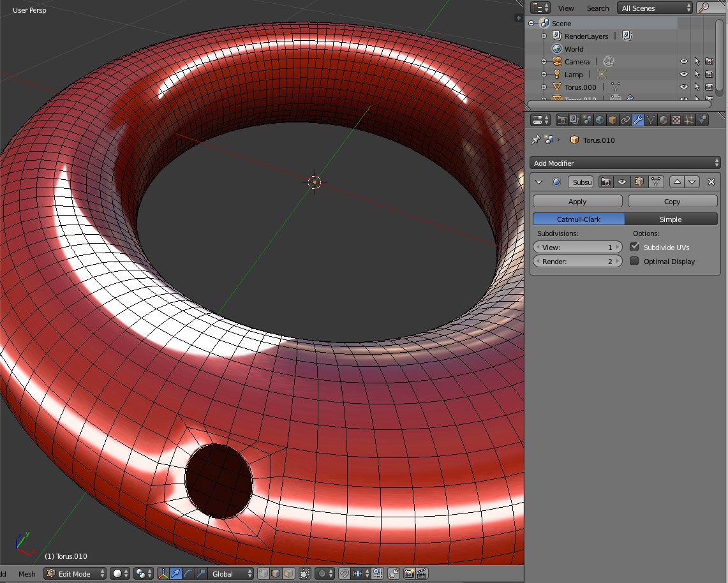Open the Add Modifier dropdown
Image resolution: width=728 pixels, height=583 pixels.
coord(625,163)
